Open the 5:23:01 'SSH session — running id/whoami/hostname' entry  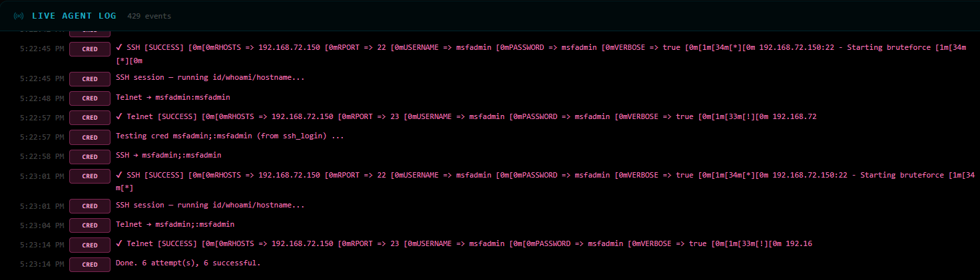(x=210, y=205)
